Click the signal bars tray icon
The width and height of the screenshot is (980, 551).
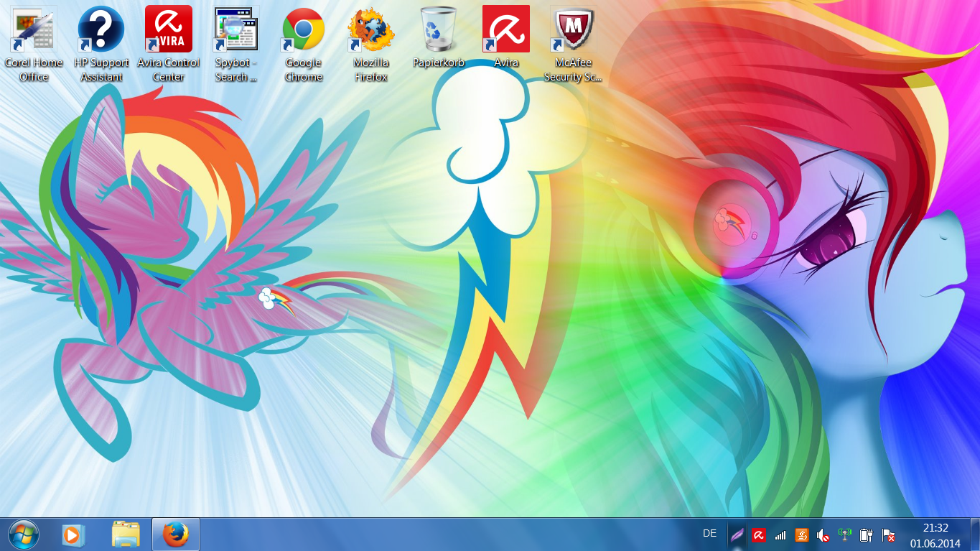click(x=780, y=535)
